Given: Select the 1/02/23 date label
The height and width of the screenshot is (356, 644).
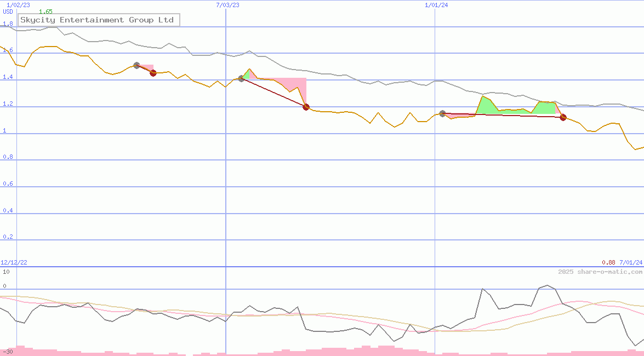Looking at the screenshot, I should (18, 5).
